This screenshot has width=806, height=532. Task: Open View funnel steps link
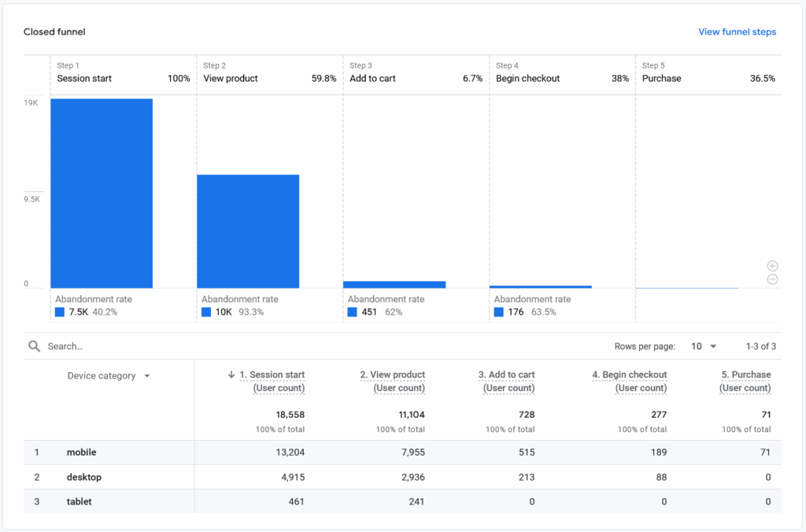pyautogui.click(x=737, y=32)
